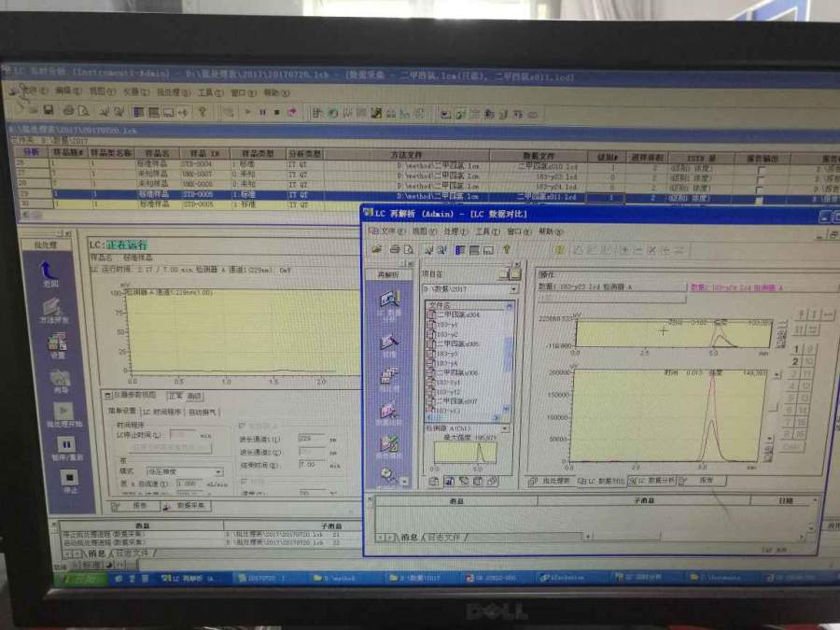840x630 pixels.
Task: Click the third stacked-windows icon in the postrun bar
Action: tap(389, 378)
